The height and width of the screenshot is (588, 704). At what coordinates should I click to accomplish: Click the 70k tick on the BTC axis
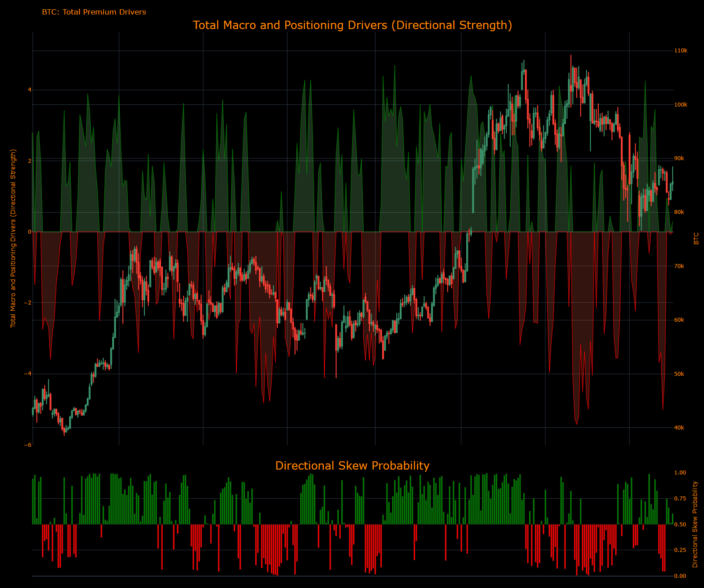[x=679, y=266]
